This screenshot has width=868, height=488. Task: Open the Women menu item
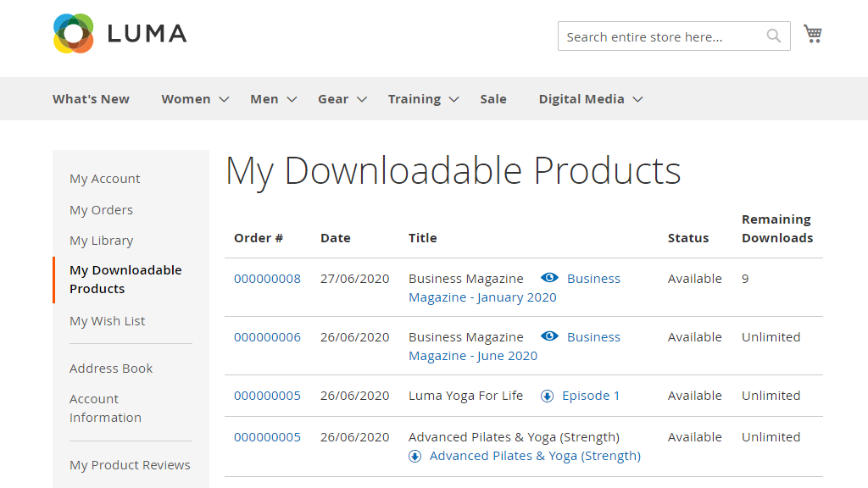tap(186, 99)
